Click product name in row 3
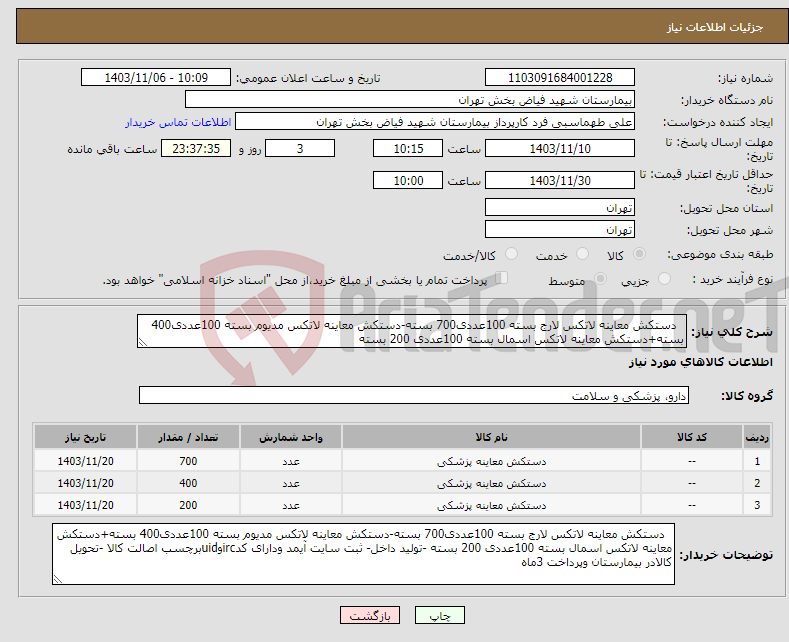 pos(491,505)
